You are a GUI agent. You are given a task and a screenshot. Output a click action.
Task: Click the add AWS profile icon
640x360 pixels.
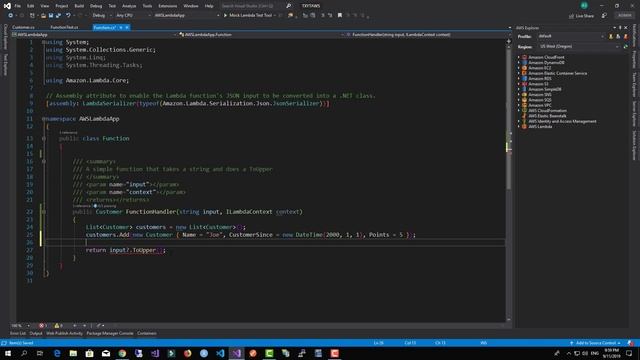[611, 36]
